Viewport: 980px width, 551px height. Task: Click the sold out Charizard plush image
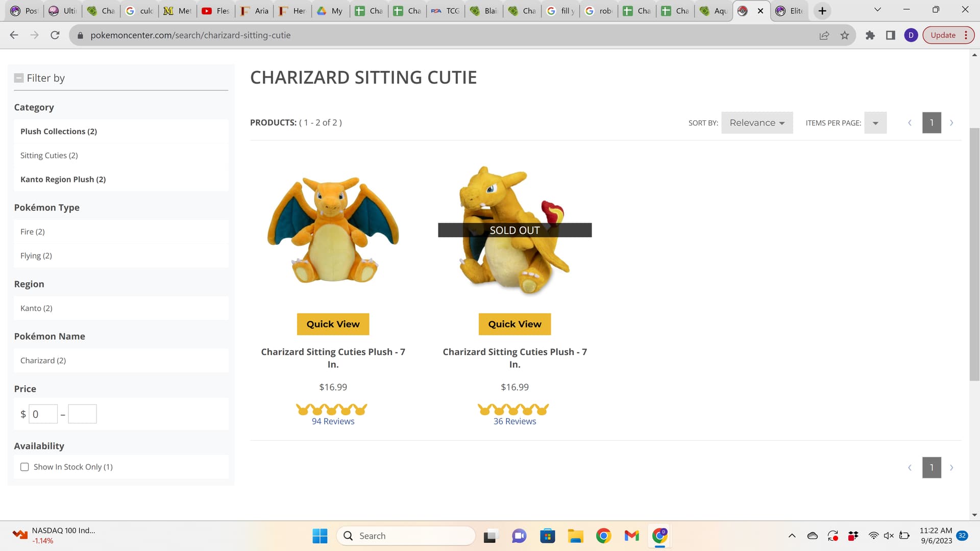[x=514, y=230]
